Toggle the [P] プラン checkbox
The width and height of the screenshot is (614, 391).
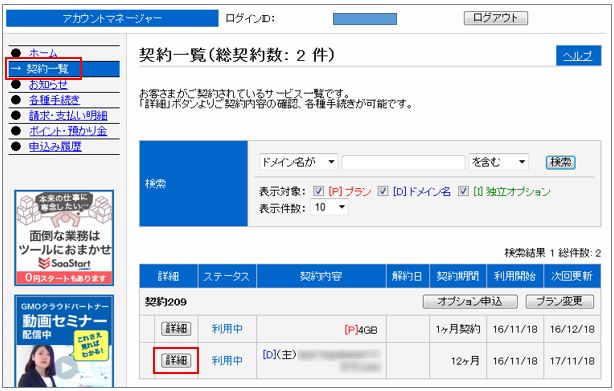tap(318, 191)
